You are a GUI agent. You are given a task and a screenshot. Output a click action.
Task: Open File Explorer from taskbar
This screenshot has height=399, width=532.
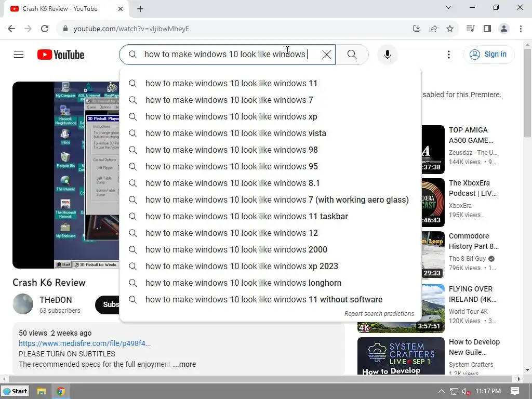coord(42,391)
